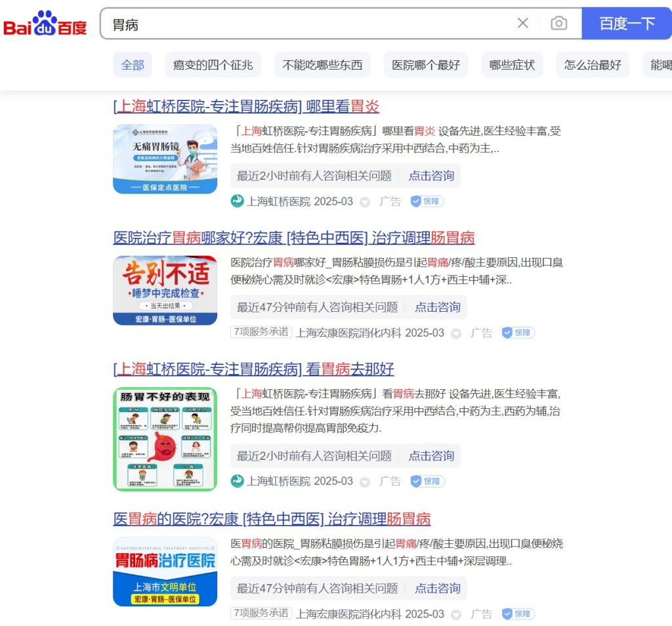Expand dropdown arrow in 哪里看胃炎 result footer
The image size is (672, 626).
(365, 202)
